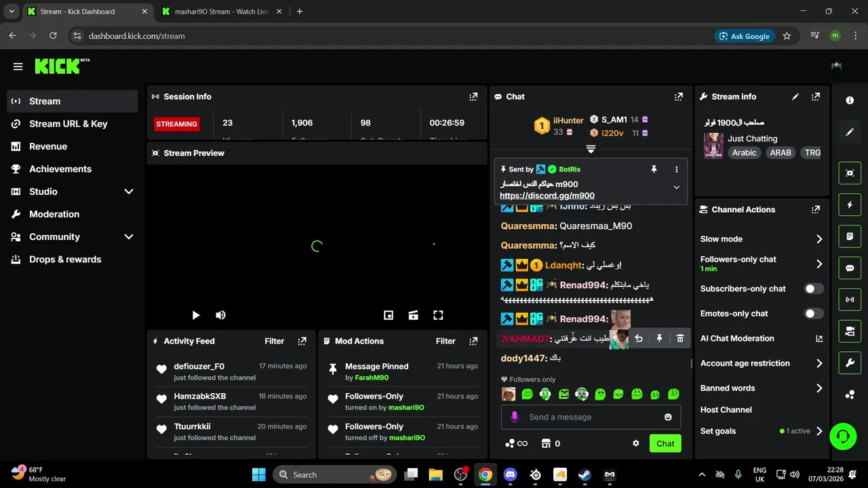Open Achievements in sidebar
This screenshot has width=868, height=488.
(x=72, y=169)
